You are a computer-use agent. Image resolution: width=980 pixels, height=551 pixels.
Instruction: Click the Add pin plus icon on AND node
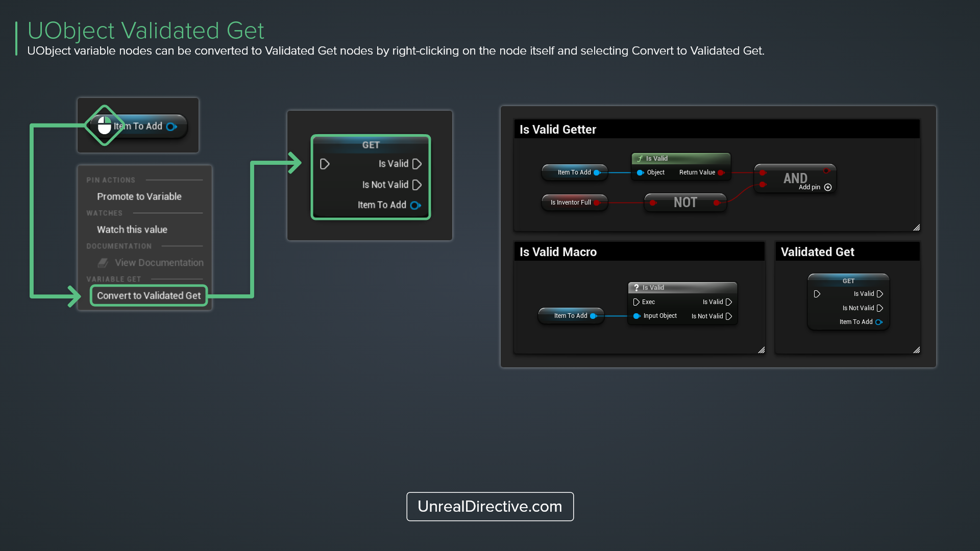[x=828, y=187]
